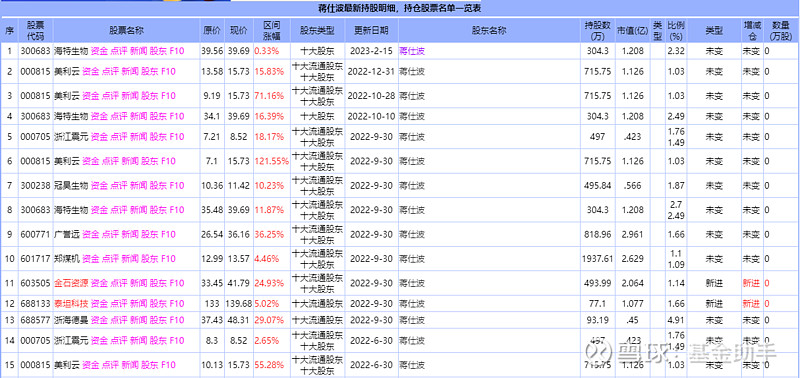
Task: Click 新闻 link for 美利云 in row 15
Action: pos(130,365)
